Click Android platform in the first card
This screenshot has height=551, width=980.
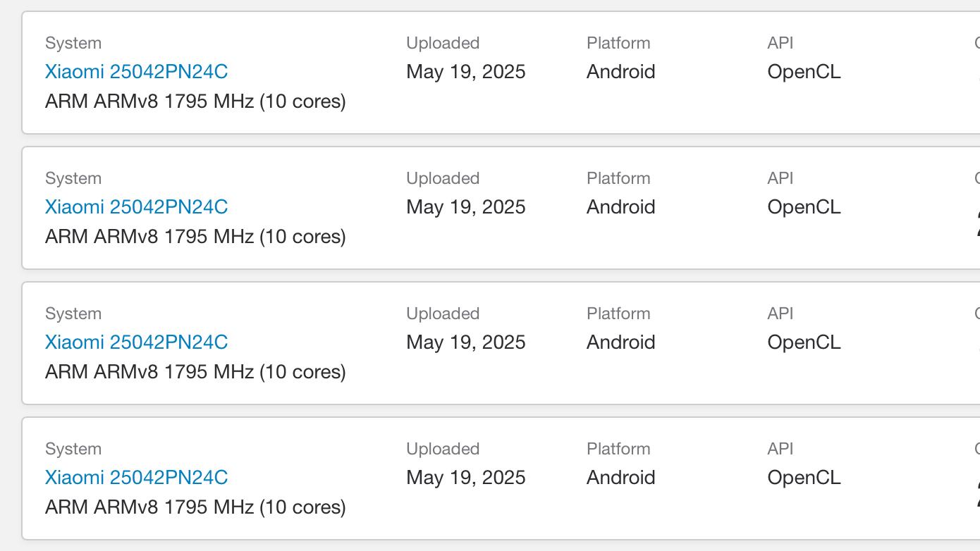coord(620,72)
